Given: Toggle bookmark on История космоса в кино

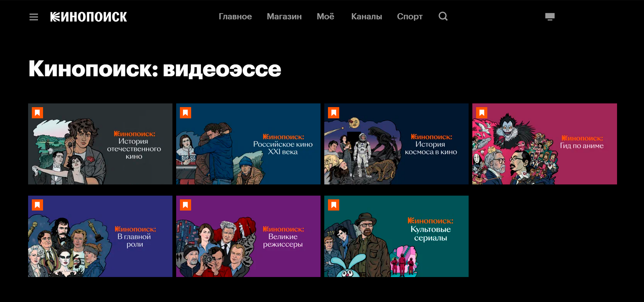Looking at the screenshot, I should [333, 113].
